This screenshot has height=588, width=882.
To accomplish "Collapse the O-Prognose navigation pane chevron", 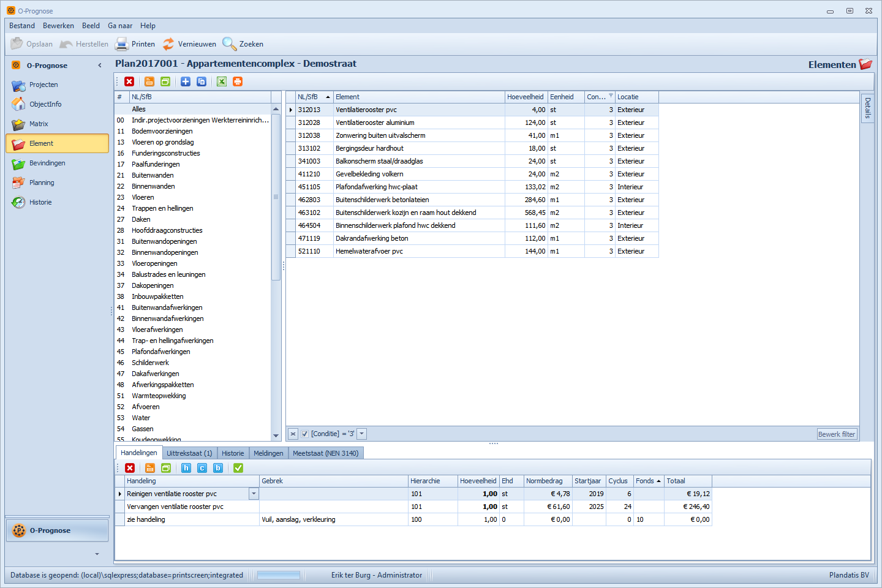I will (100, 66).
